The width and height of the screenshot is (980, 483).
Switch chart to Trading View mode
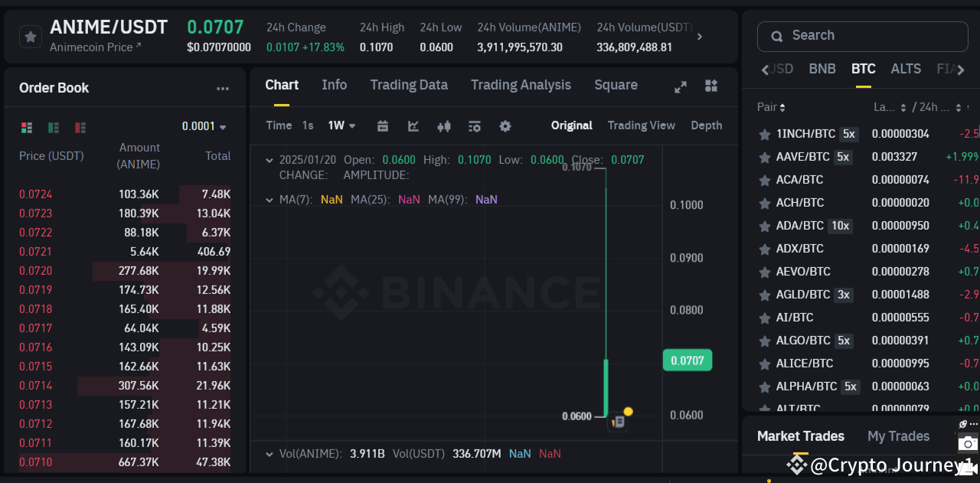(x=642, y=125)
